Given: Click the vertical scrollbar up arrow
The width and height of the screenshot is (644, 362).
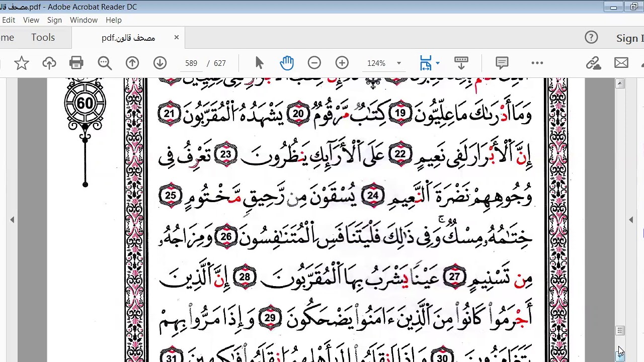Looking at the screenshot, I should (620, 83).
